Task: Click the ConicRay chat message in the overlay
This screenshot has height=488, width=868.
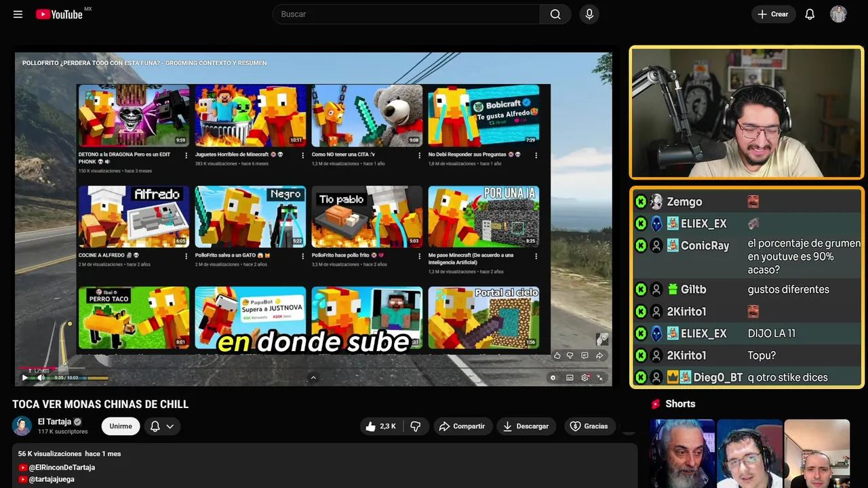Action: (747, 256)
